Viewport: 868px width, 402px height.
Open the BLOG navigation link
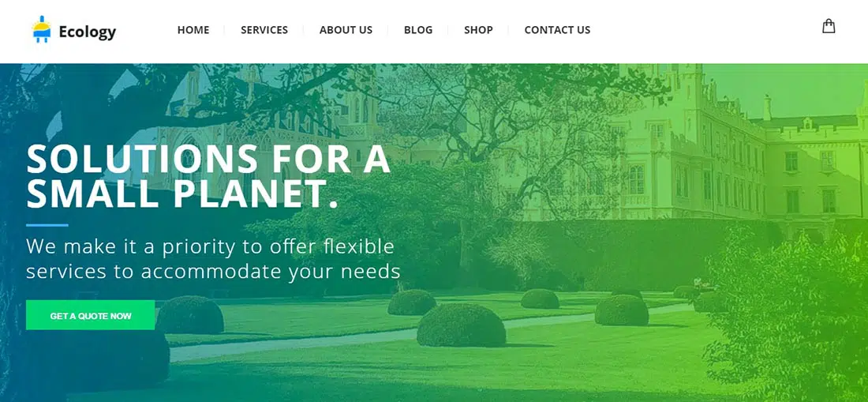[x=418, y=30]
